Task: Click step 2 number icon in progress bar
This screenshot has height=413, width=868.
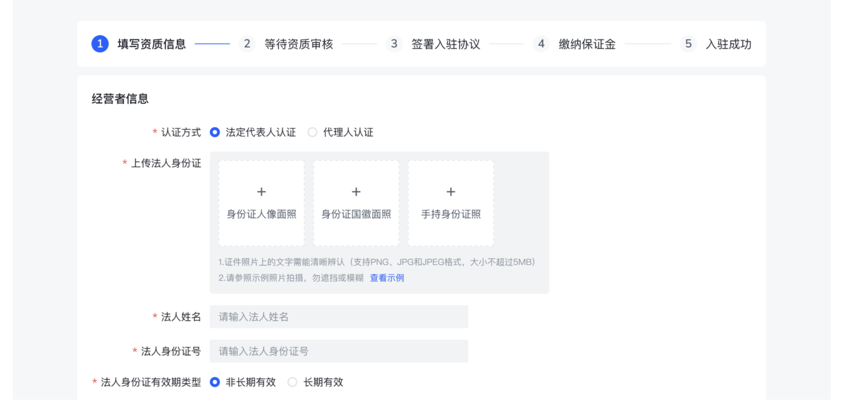Action: [x=247, y=44]
